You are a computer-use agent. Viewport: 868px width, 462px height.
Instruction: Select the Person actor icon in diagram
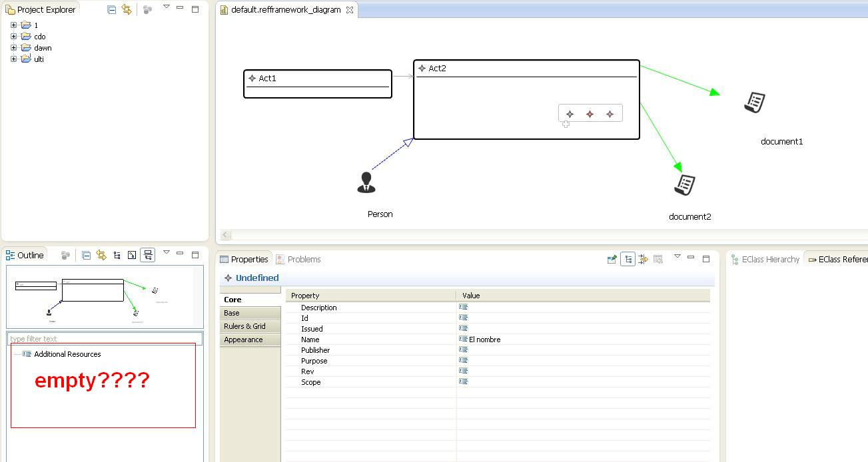(366, 182)
